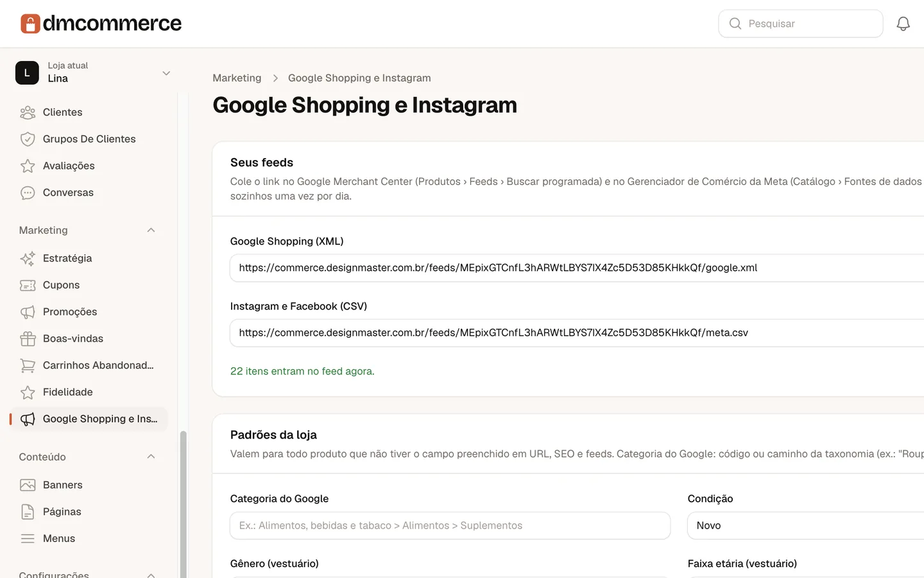The width and height of the screenshot is (924, 578).
Task: Click the Google Shopping megaphone icon in sidebar
Action: (28, 419)
